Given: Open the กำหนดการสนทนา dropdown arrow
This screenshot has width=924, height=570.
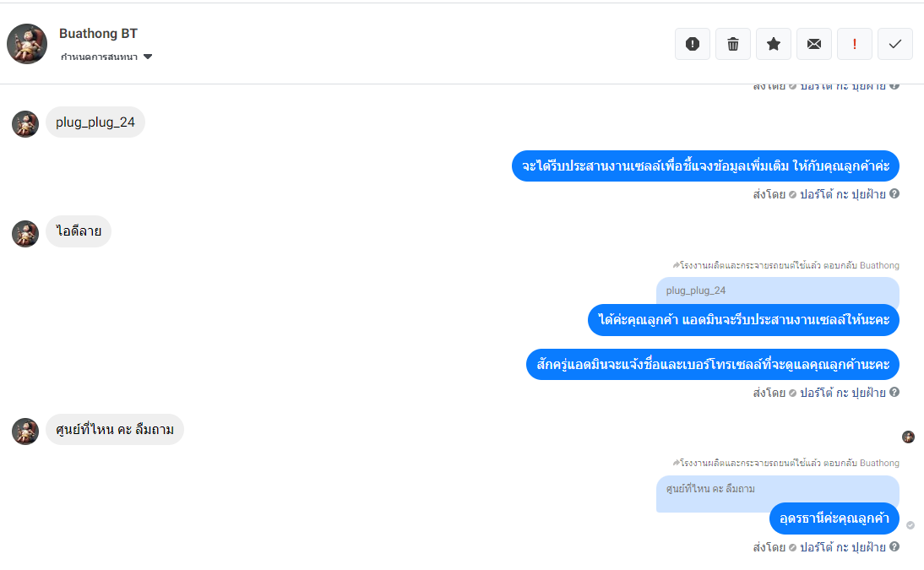Looking at the screenshot, I should point(148,57).
